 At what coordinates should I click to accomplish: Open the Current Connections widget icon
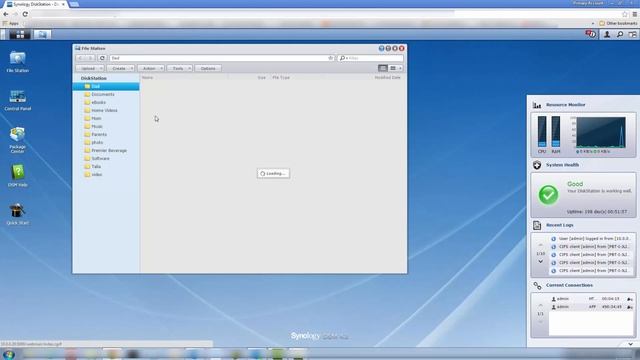(537, 285)
